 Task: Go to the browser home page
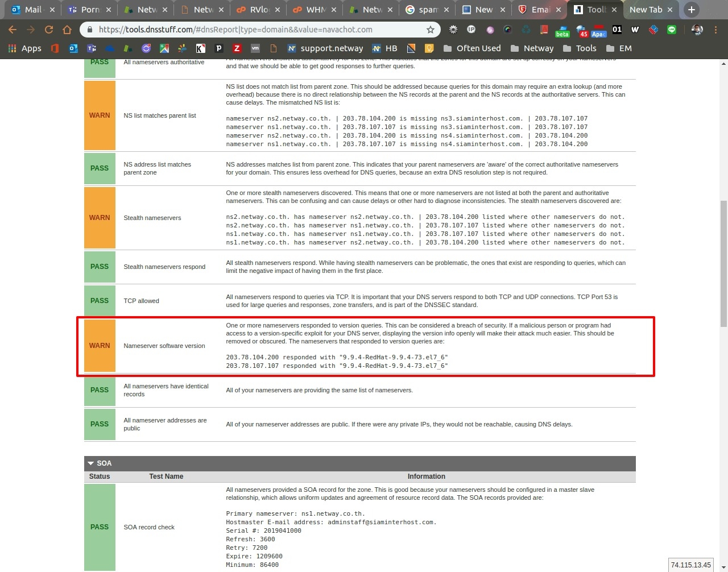point(67,30)
